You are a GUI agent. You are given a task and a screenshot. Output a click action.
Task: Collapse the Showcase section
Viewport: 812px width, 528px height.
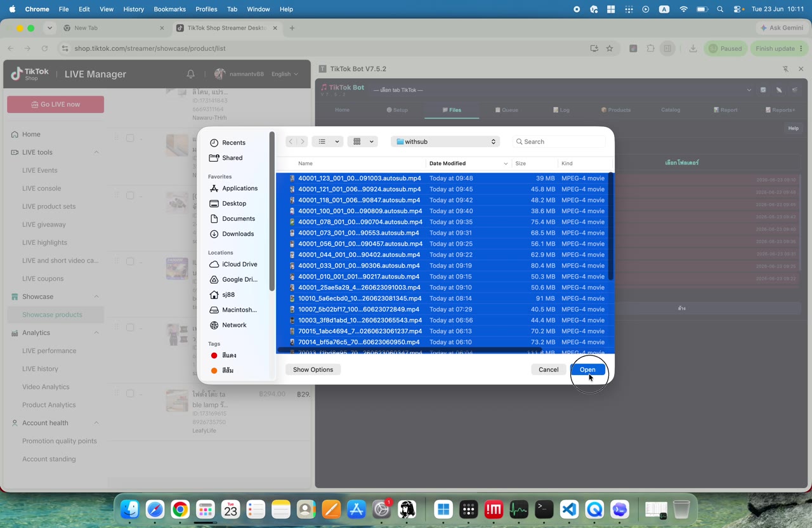[96, 296]
